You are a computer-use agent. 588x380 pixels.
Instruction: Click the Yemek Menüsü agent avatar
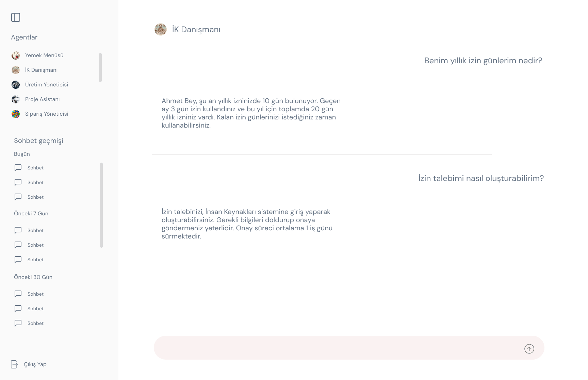coord(16,55)
